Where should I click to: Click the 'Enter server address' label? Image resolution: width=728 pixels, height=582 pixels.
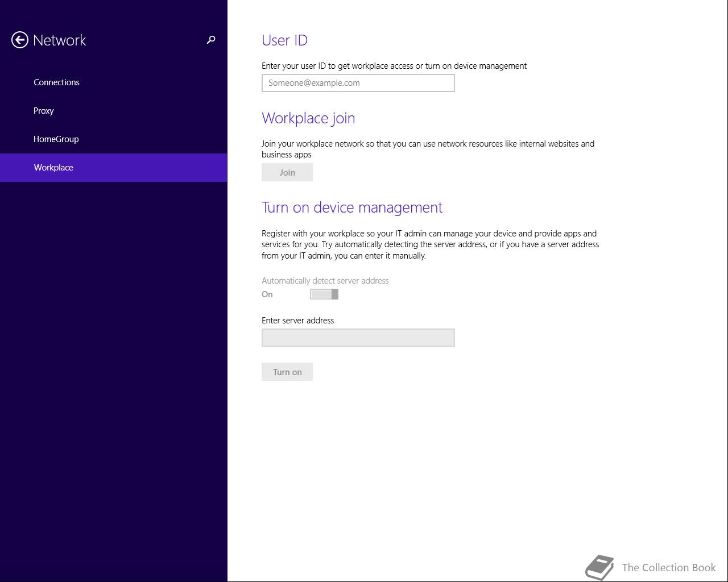(297, 321)
